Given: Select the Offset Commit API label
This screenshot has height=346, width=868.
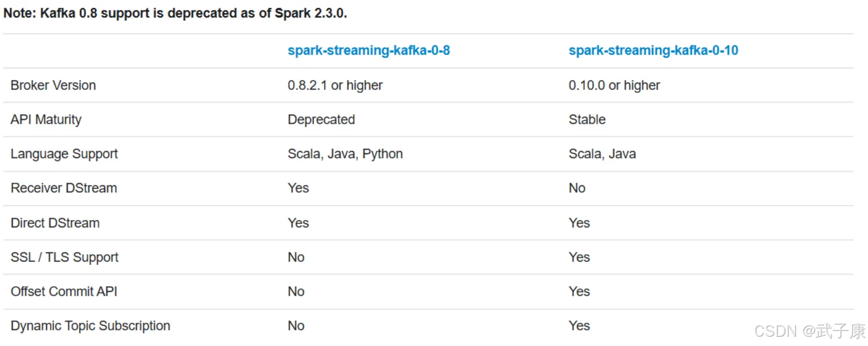Looking at the screenshot, I should (64, 291).
